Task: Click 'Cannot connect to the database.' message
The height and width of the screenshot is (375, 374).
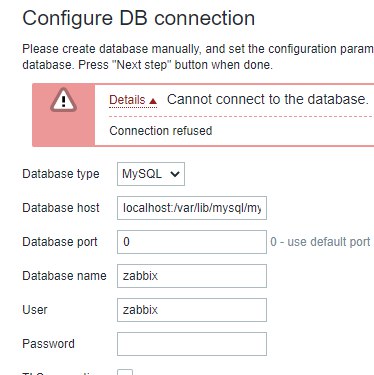Action: click(268, 100)
